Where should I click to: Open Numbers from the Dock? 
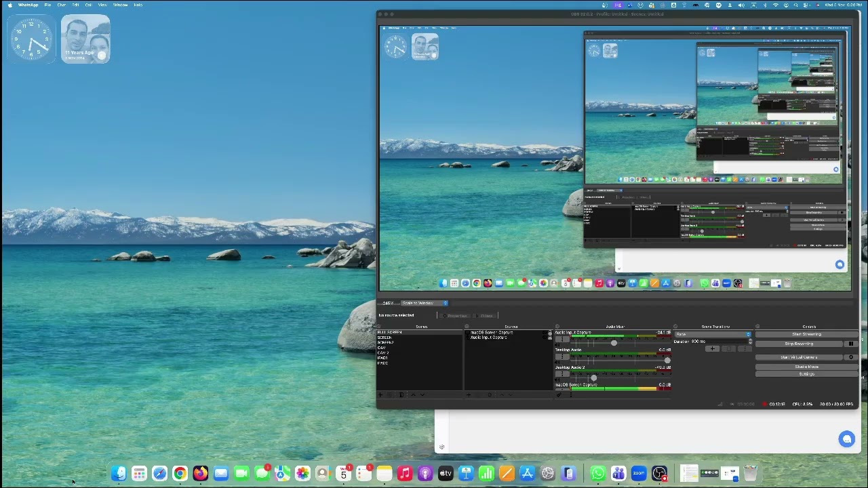coord(486,473)
